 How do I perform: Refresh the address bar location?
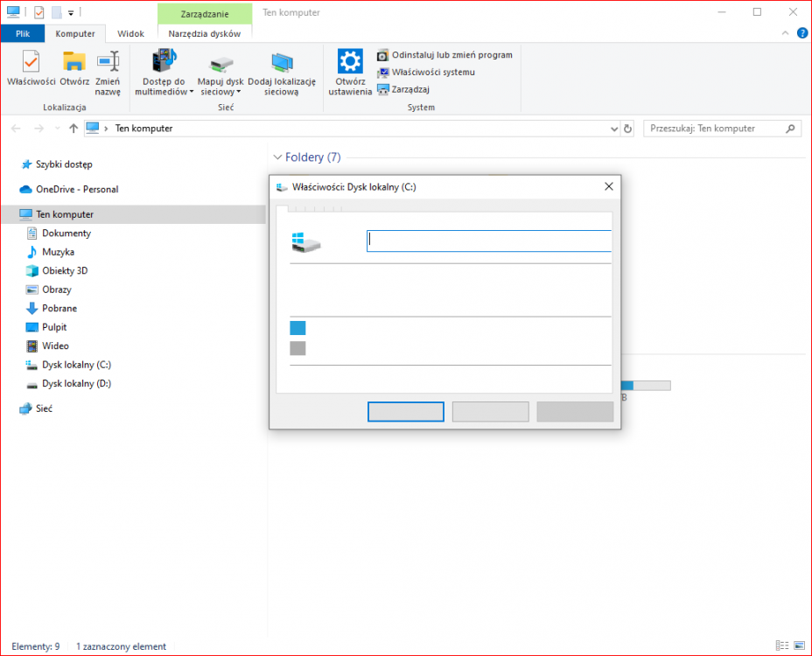(627, 129)
